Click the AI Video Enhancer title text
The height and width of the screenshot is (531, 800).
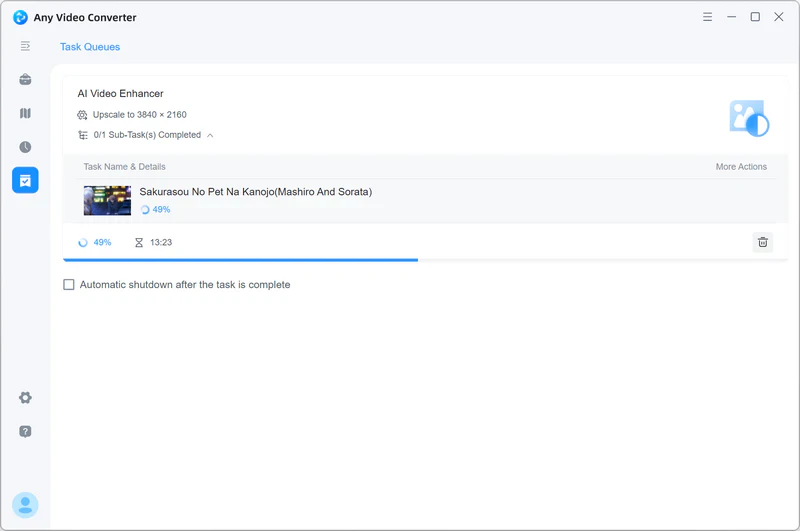pyautogui.click(x=120, y=94)
